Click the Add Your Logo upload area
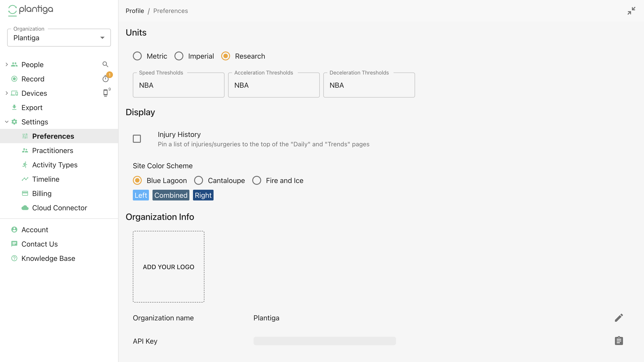Screen dimensions: 644x362 [x=169, y=267]
